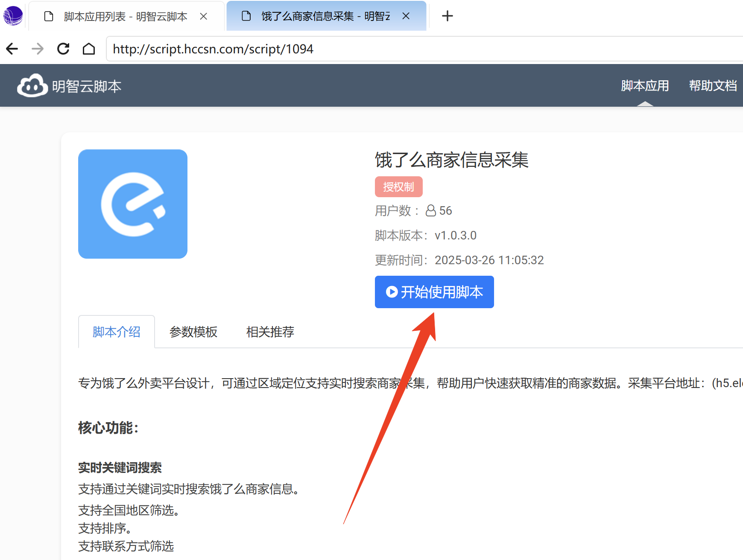Click the 明智云脚本 cloud logo
The height and width of the screenshot is (560, 743).
click(x=32, y=86)
